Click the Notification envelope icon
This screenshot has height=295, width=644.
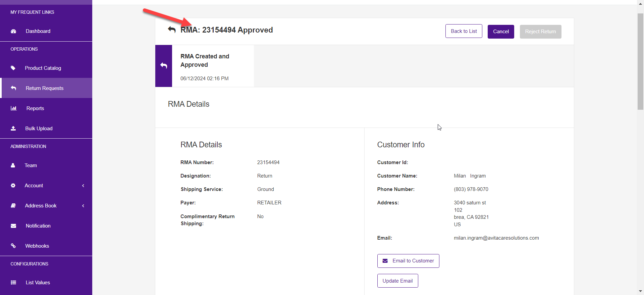point(13,226)
